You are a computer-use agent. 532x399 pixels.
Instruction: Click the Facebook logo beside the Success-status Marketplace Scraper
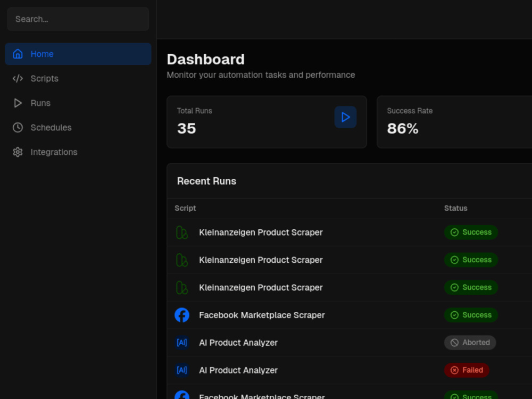[x=182, y=315]
